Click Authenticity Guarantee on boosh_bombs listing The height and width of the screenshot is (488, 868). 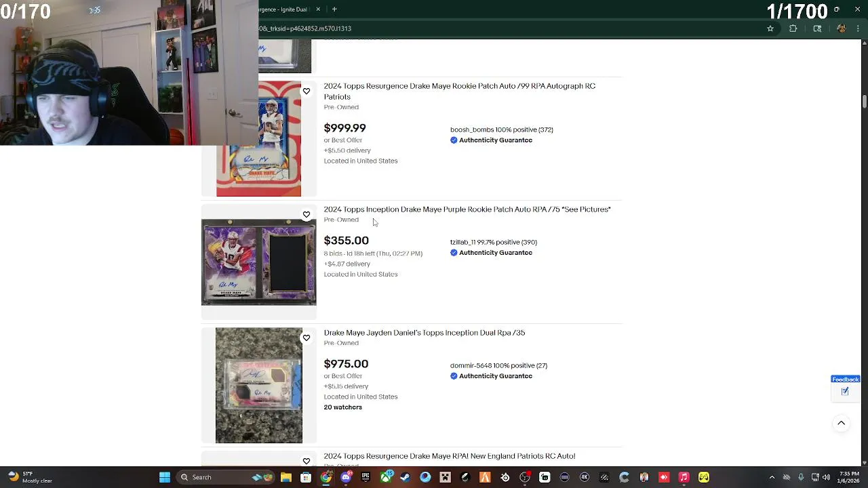click(491, 140)
